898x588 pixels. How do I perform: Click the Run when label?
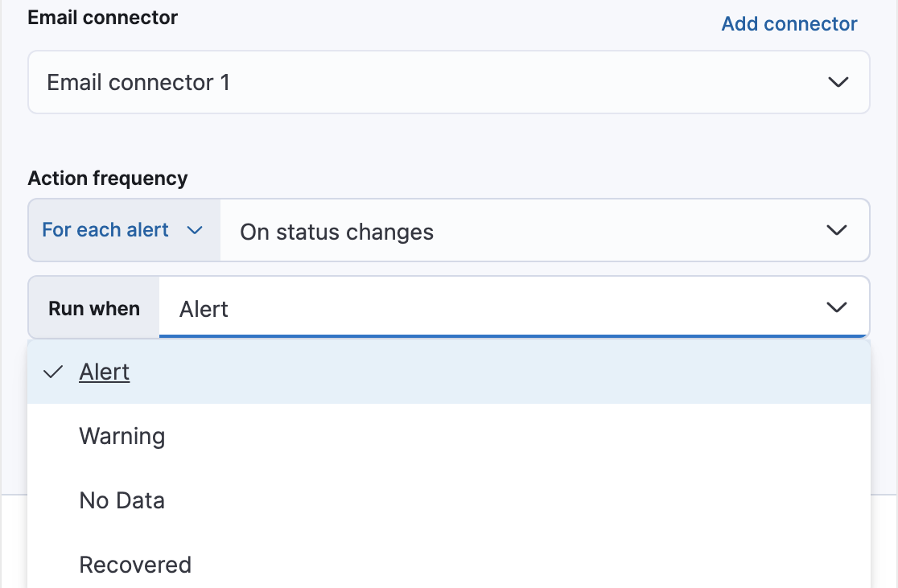click(93, 306)
